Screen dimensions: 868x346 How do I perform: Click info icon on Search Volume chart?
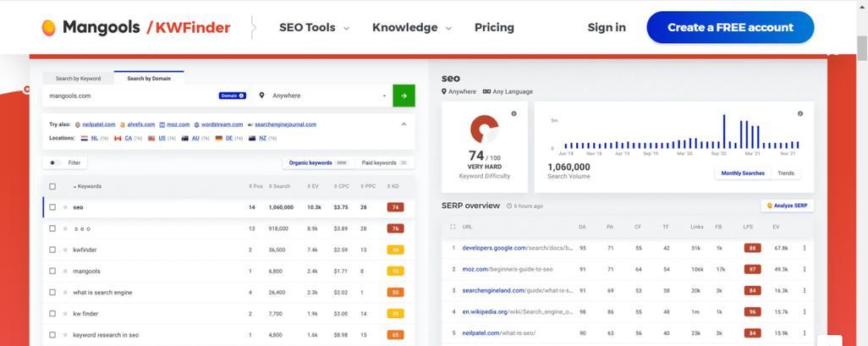(800, 113)
